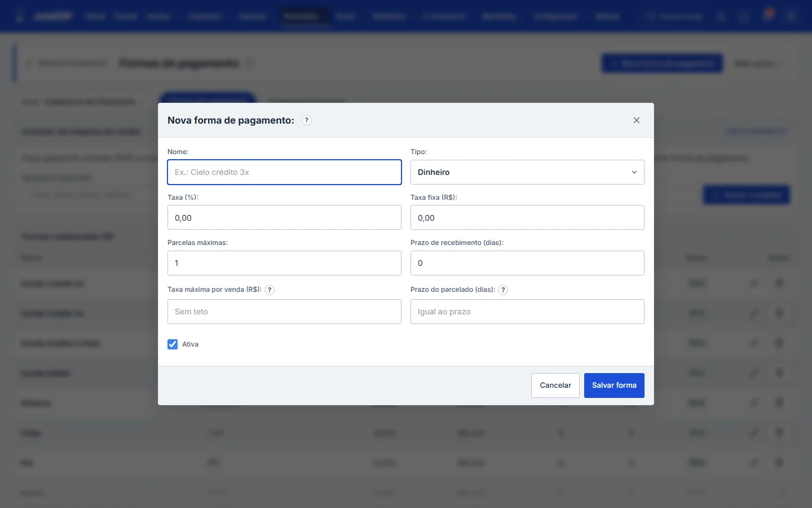Screen dimensions: 812x508
Task: Click the 'Prazo de recebimento (dias):' label
Action: [457, 243]
